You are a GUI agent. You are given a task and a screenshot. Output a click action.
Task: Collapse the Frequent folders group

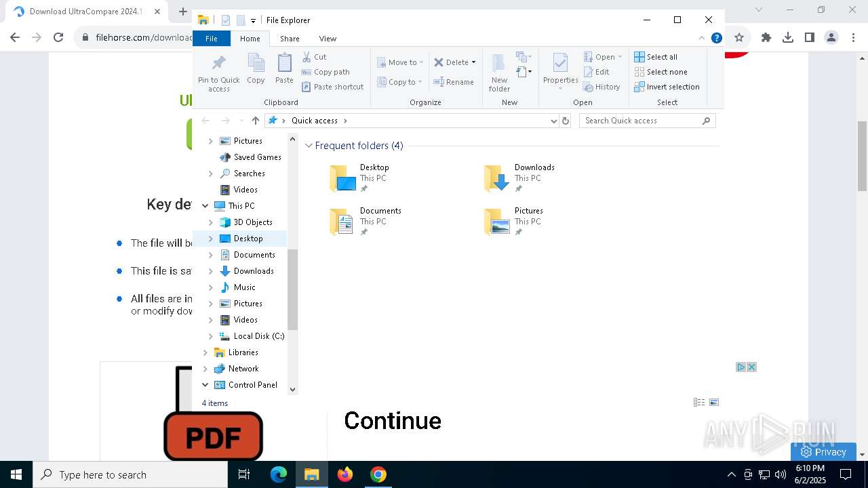309,146
